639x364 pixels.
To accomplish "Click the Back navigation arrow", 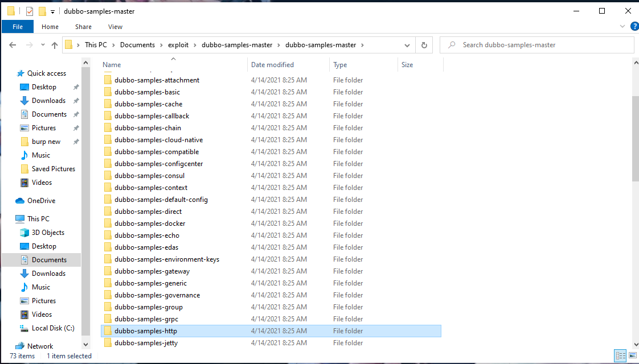I will tap(13, 45).
